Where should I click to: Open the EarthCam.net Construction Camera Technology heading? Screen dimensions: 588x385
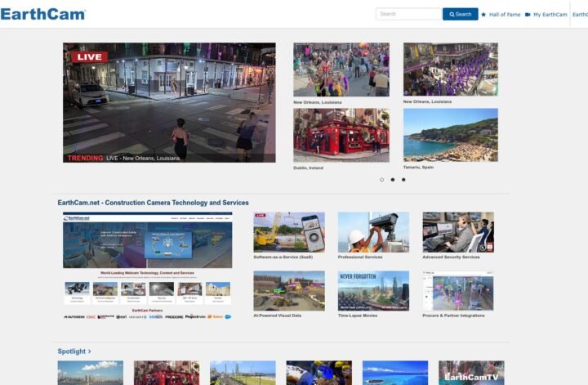pyautogui.click(x=153, y=203)
